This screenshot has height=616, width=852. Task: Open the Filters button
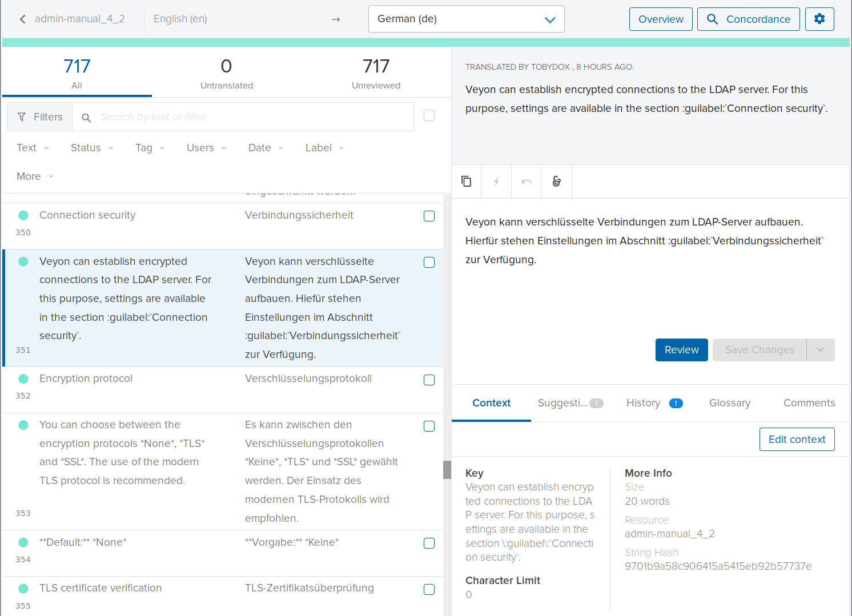40,117
